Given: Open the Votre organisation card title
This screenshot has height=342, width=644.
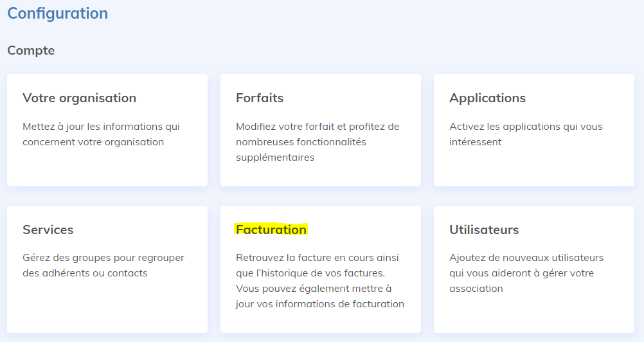Looking at the screenshot, I should click(79, 98).
